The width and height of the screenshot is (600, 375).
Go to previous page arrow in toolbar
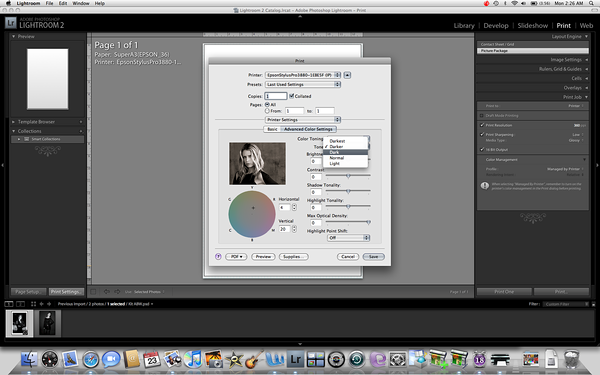[x=107, y=292]
